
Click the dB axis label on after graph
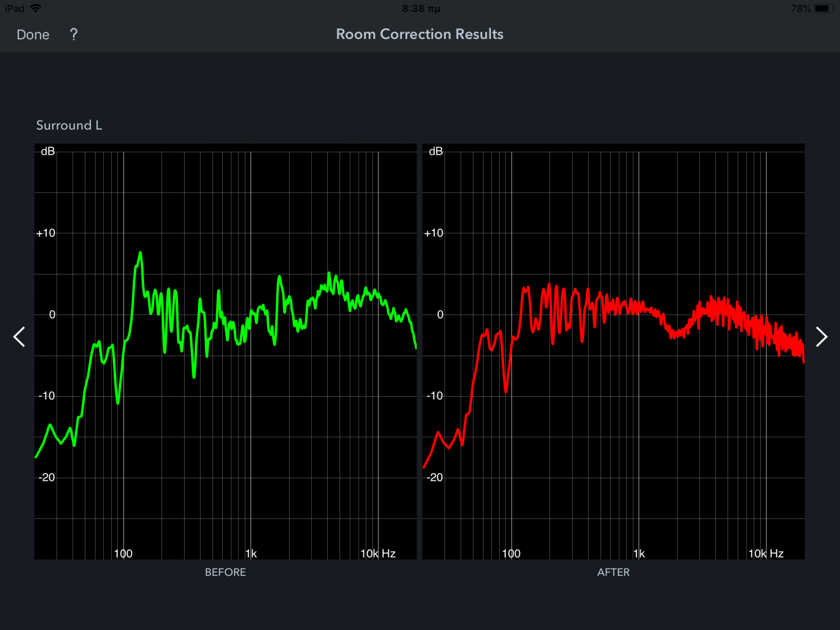[436, 151]
